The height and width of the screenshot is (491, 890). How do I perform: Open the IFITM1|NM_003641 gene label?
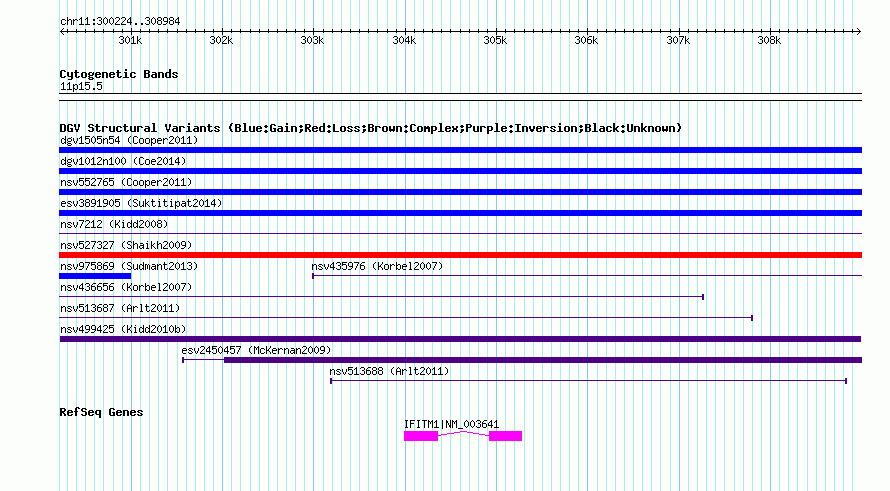tap(451, 424)
